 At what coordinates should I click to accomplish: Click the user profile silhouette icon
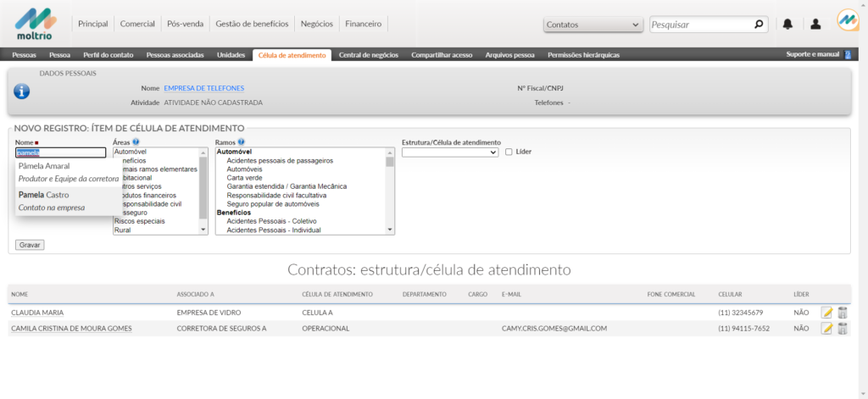(815, 25)
